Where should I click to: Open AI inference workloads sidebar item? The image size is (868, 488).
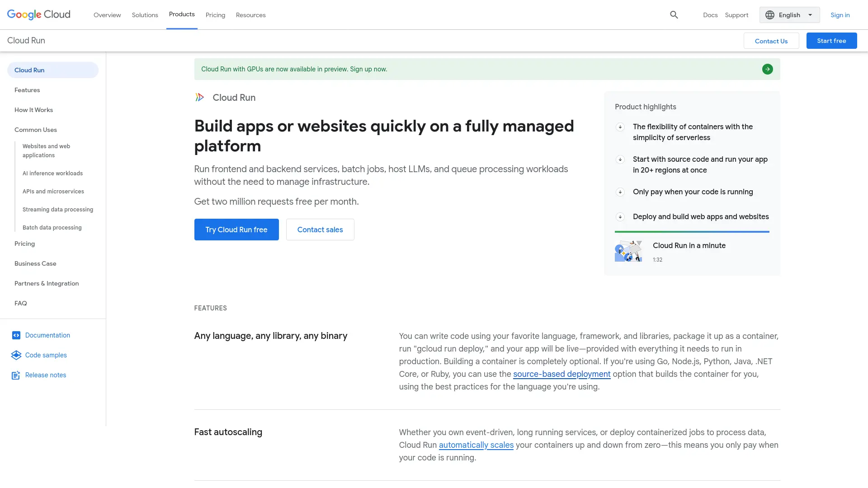52,173
